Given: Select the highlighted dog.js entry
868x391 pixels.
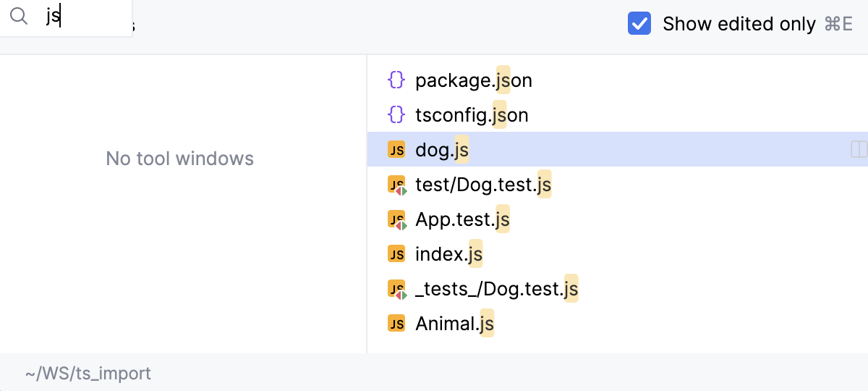Looking at the screenshot, I should pyautogui.click(x=442, y=149).
